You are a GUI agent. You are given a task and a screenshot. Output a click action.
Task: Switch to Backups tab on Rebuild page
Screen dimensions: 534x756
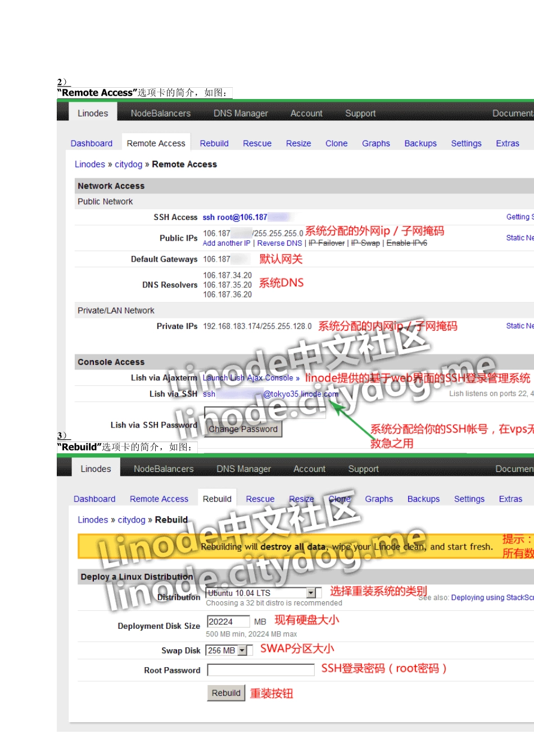pos(423,499)
